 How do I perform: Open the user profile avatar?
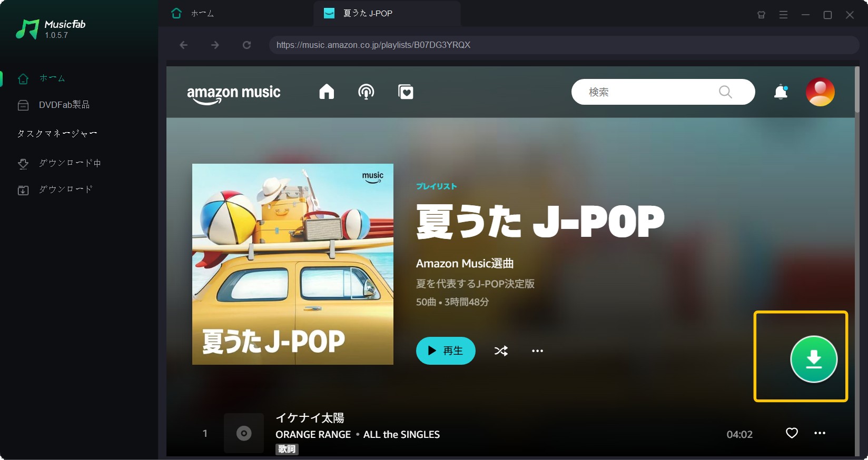(820, 92)
